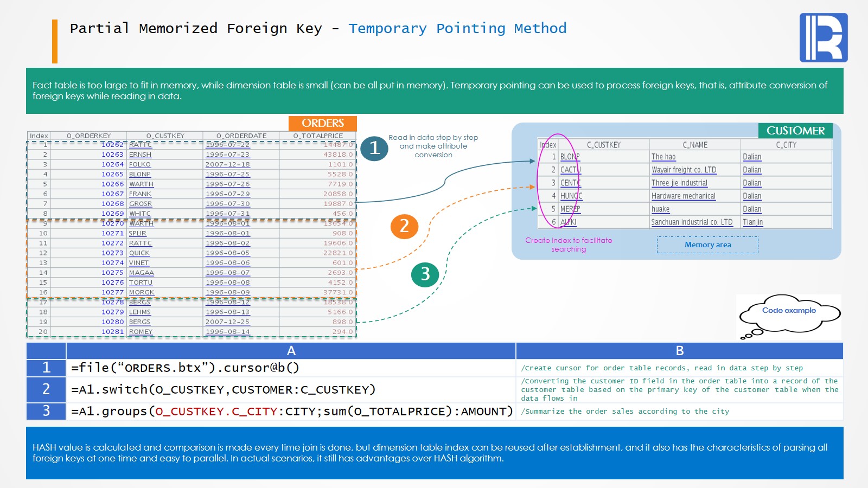Select code cell A1 with file cursor formula
The height and width of the screenshot is (488, 868).
[x=290, y=368]
